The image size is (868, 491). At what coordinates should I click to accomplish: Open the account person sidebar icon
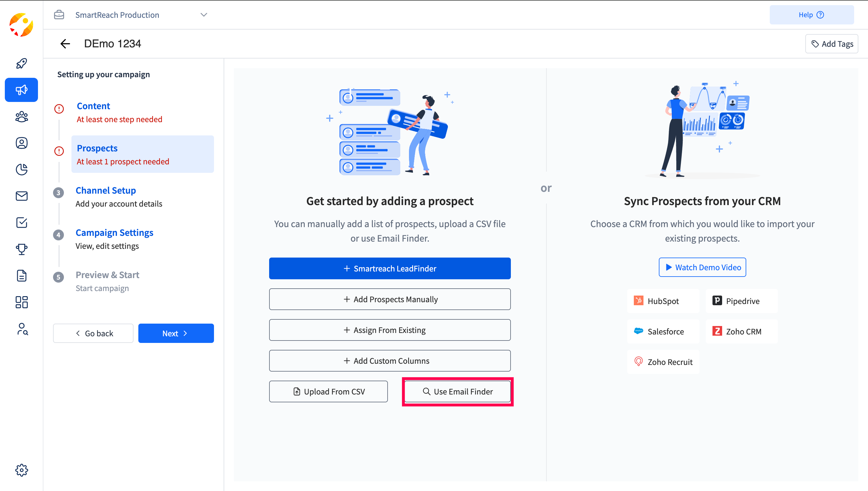22,143
